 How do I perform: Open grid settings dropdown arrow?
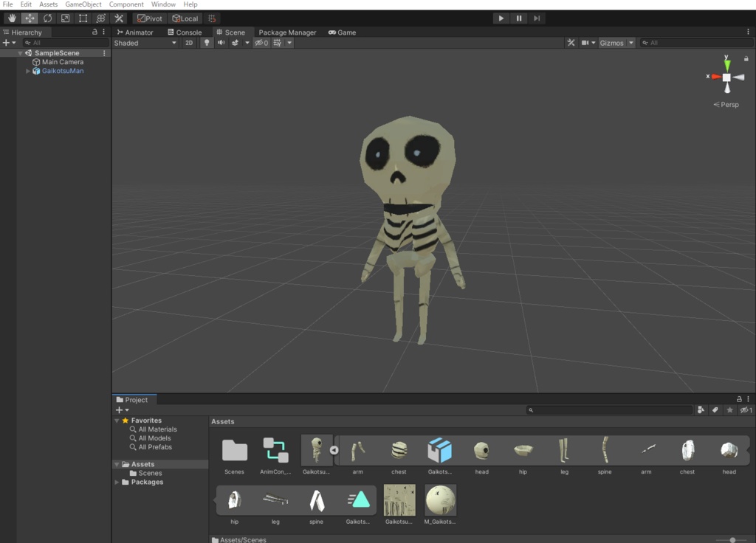289,43
